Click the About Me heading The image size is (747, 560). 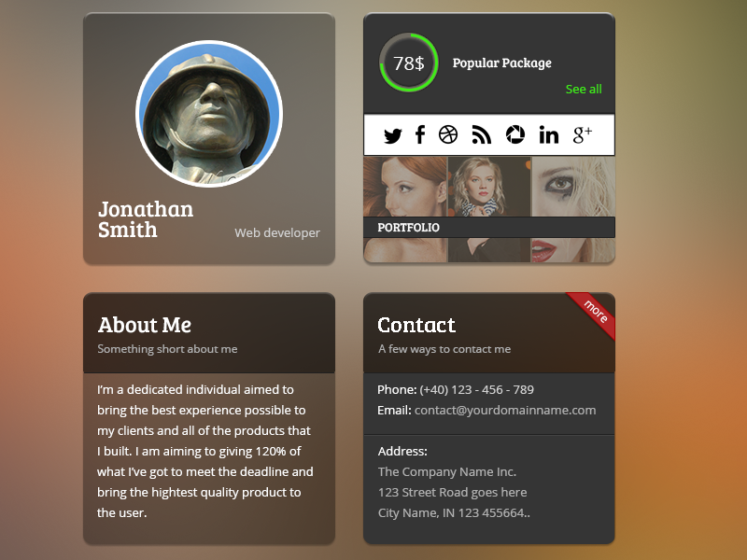tap(145, 325)
